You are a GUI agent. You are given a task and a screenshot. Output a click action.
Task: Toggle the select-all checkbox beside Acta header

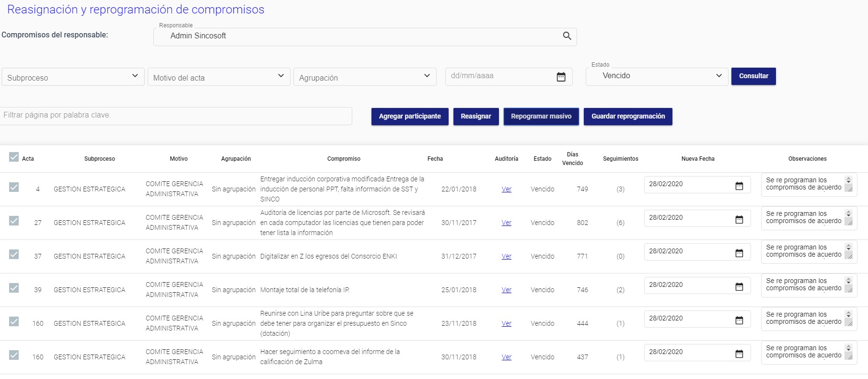14,157
